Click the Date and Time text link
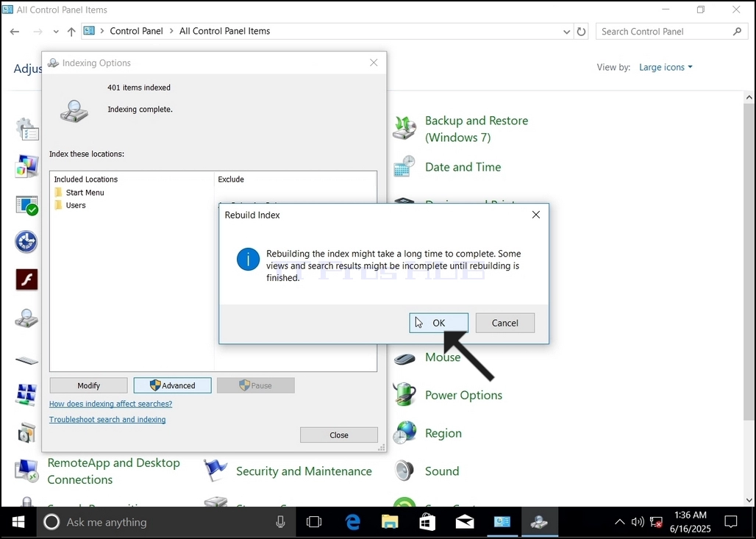 (x=463, y=167)
